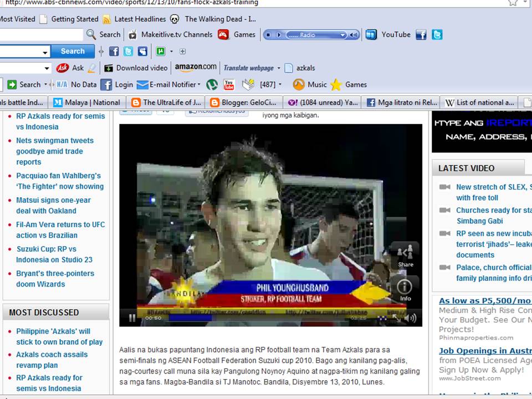The height and width of the screenshot is (399, 532).
Task: Open Azkals coach assails revamp plan link
Action: (52, 360)
